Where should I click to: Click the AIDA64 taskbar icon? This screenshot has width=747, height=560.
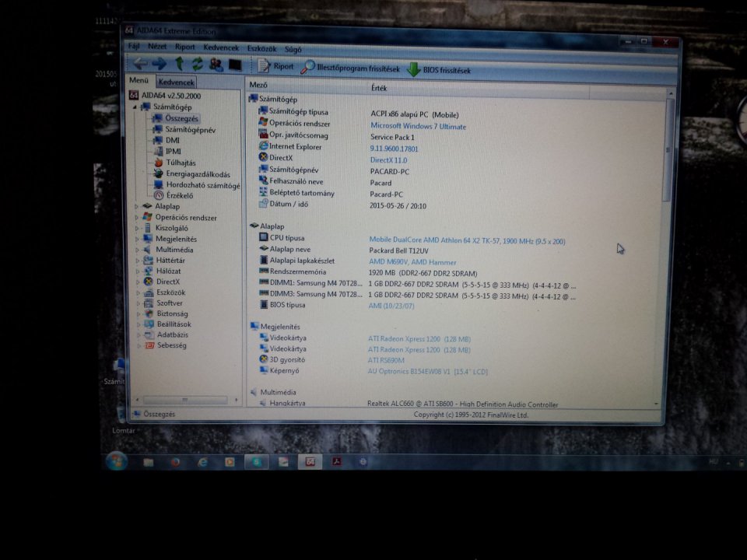tap(310, 462)
